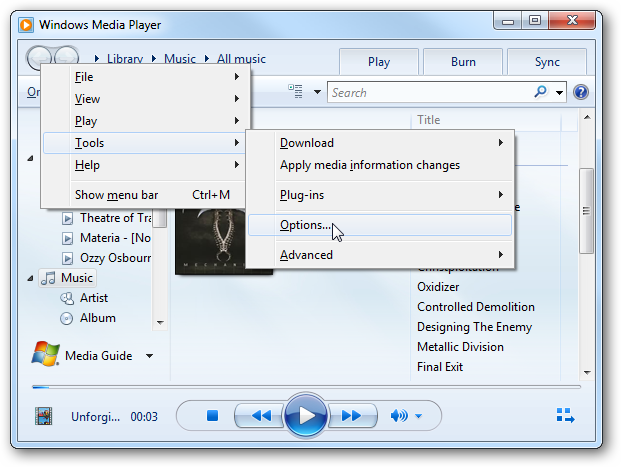Screen dimensions: 621x467
Task: Choose Apply media information changes
Action: coord(380,165)
